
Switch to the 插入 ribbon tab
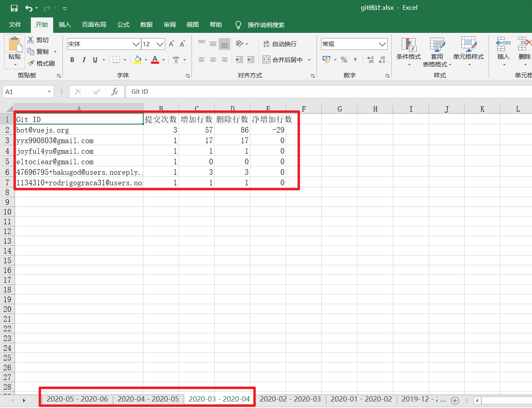65,25
